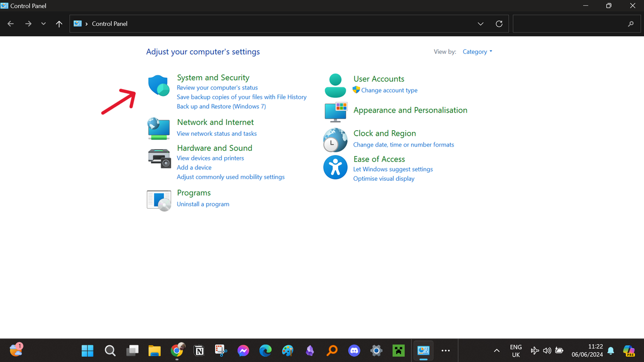The height and width of the screenshot is (362, 644).
Task: Click the Uninstall a program link
Action: 203,204
